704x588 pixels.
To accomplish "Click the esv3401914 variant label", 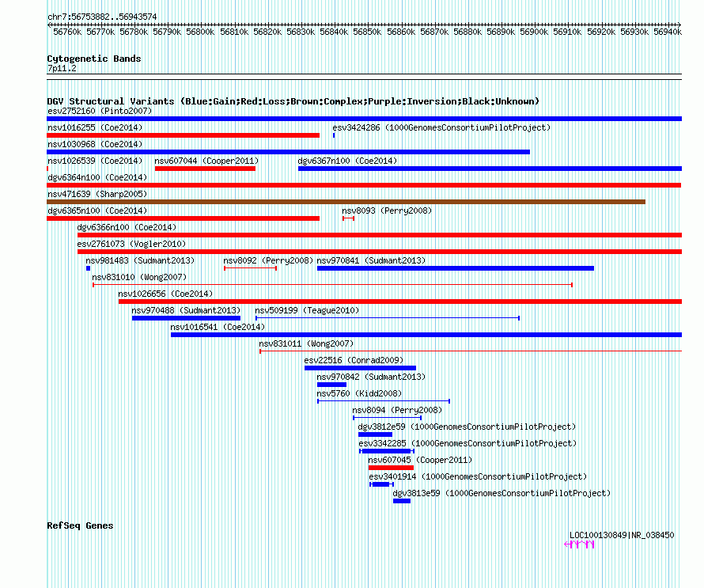I will click(478, 476).
